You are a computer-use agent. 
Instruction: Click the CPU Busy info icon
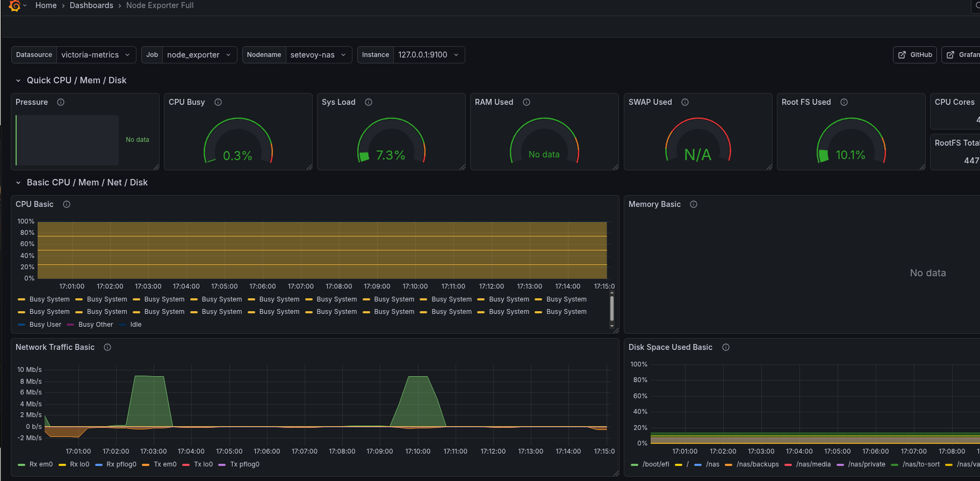(x=218, y=102)
